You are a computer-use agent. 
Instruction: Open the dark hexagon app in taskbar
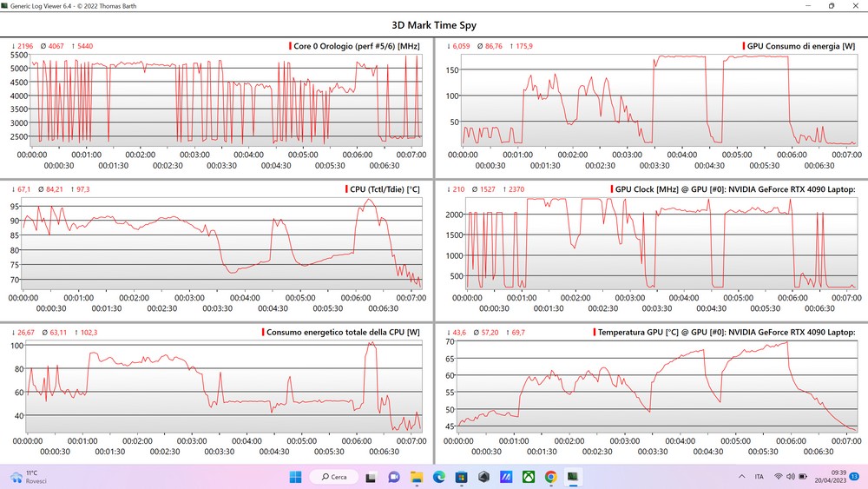tap(483, 477)
